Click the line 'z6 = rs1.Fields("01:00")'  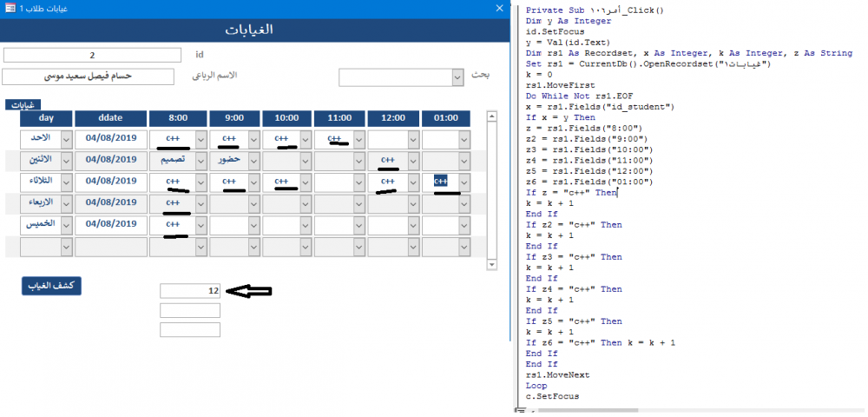point(589,182)
